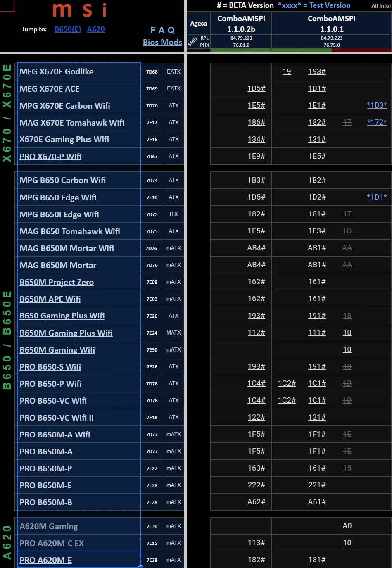Open the FAQ link
The width and height of the screenshot is (392, 568).
(x=162, y=30)
